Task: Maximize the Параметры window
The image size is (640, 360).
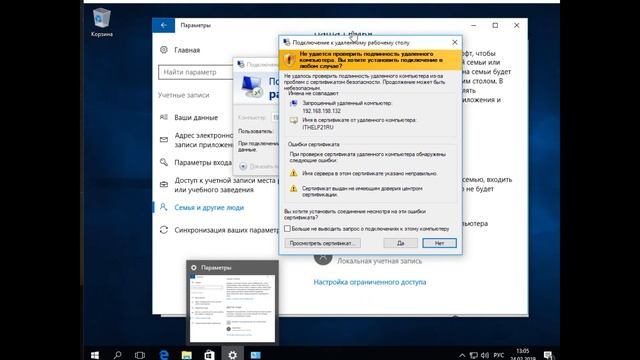Action: (495, 25)
